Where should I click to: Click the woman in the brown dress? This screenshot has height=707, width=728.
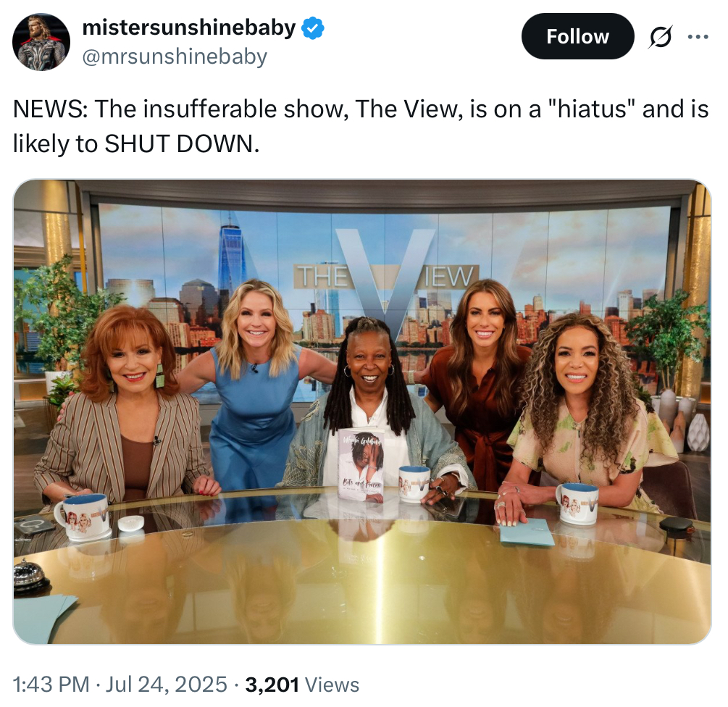pos(478,385)
